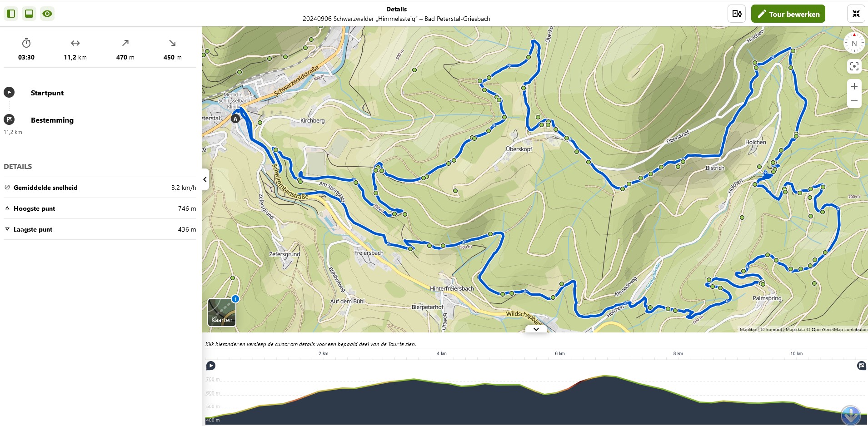Zoom out with the minus button
The image size is (868, 426).
[854, 101]
